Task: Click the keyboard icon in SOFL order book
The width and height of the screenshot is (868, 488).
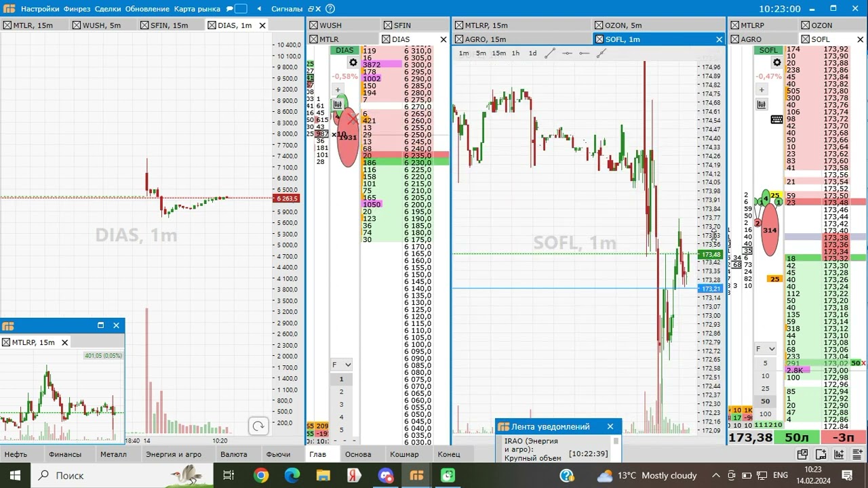Action: 776,119
